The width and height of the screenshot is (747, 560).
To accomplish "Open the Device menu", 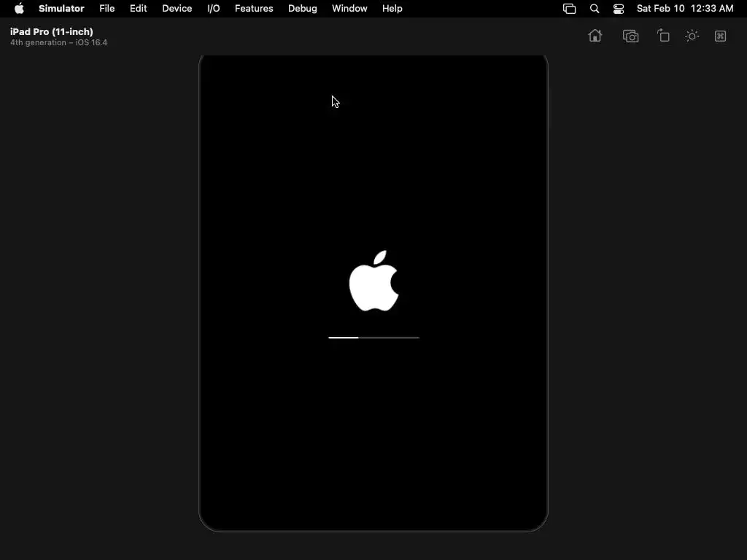I will pos(177,9).
